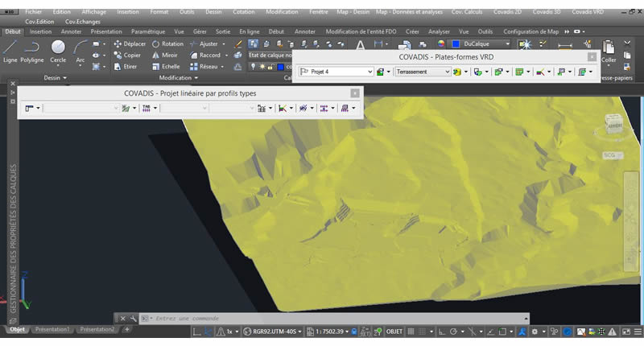The height and width of the screenshot is (346, 644).
Task: Select the Cercle drawing tool
Action: pyautogui.click(x=58, y=51)
